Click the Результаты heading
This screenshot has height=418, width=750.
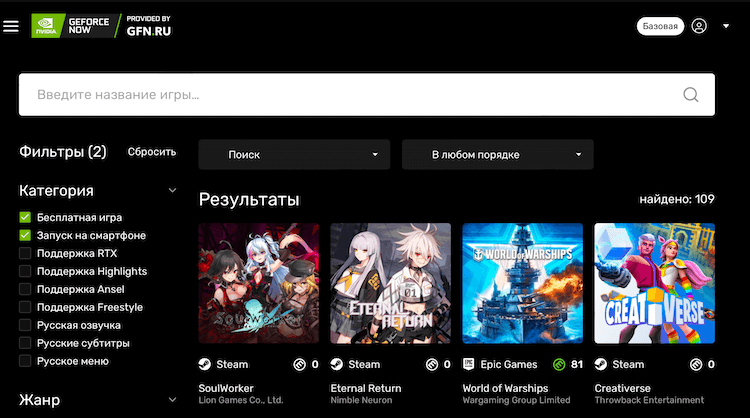249,199
